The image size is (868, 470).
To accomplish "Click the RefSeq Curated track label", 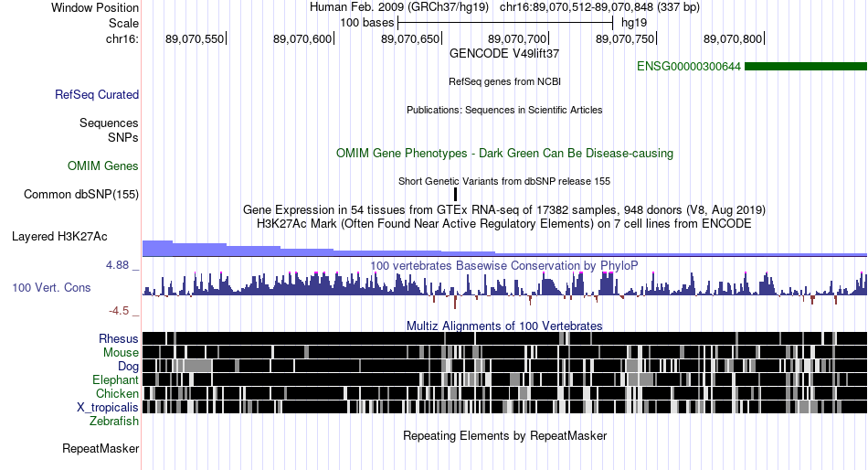I will [x=97, y=95].
